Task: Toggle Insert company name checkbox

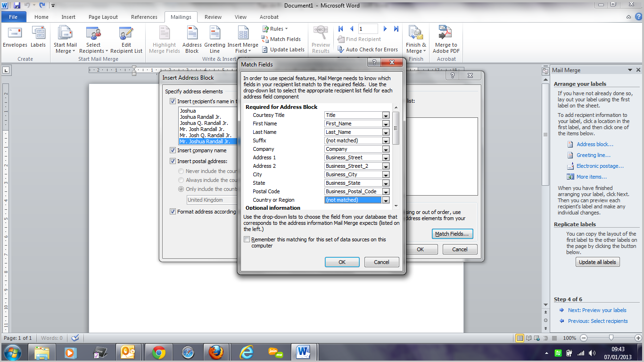Action: [x=173, y=150]
